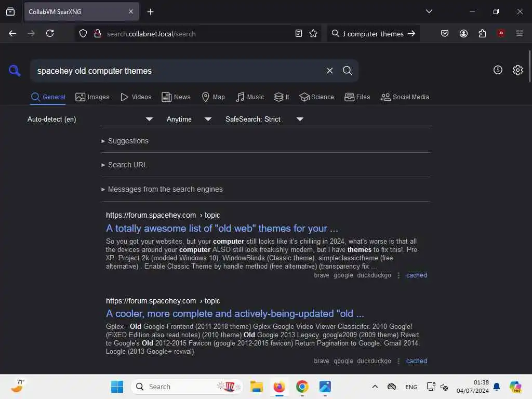Click the page vertical scrollbar

point(529,66)
